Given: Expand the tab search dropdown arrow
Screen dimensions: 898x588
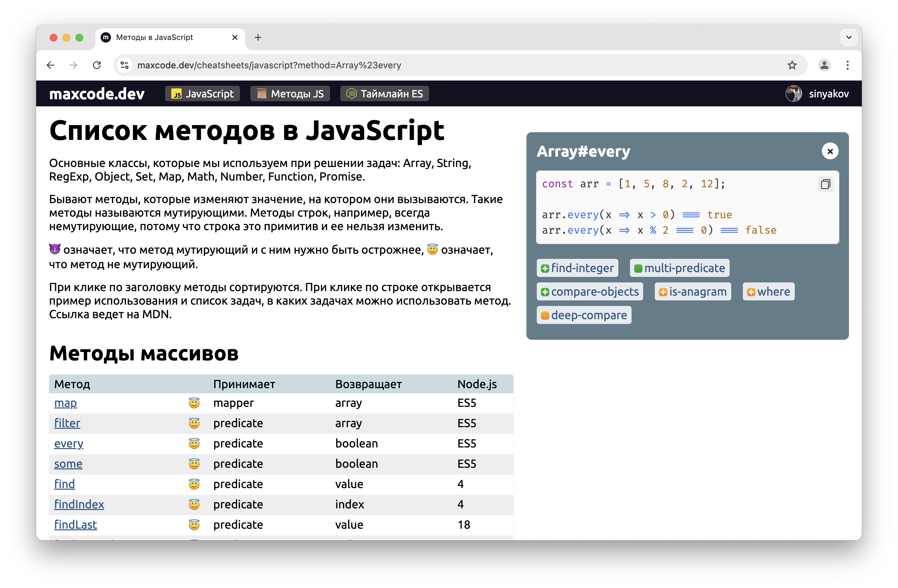Looking at the screenshot, I should point(849,37).
